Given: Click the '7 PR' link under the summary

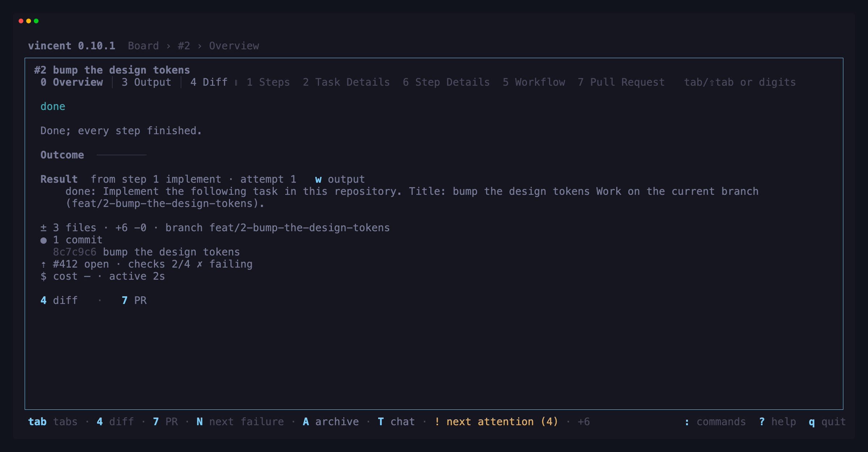Looking at the screenshot, I should 134,300.
